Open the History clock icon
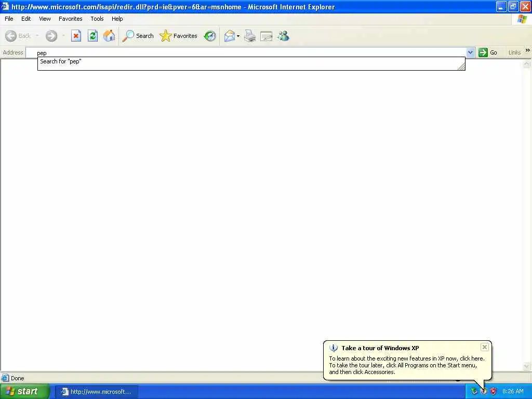Image resolution: width=532 pixels, height=399 pixels. (x=210, y=36)
